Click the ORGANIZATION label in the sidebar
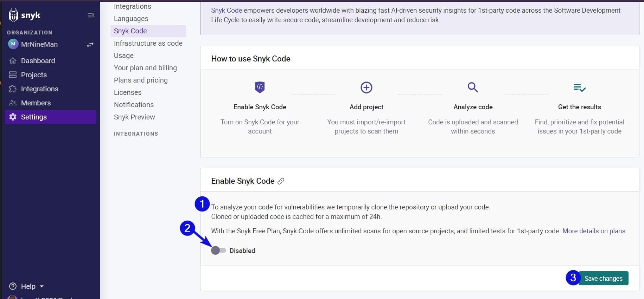This screenshot has width=644, height=299. point(30,32)
